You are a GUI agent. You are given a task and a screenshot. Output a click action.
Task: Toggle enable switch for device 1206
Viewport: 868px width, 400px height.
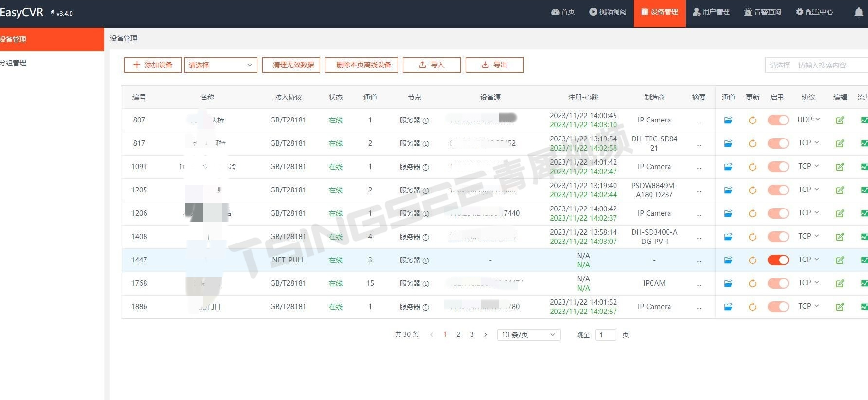click(778, 213)
